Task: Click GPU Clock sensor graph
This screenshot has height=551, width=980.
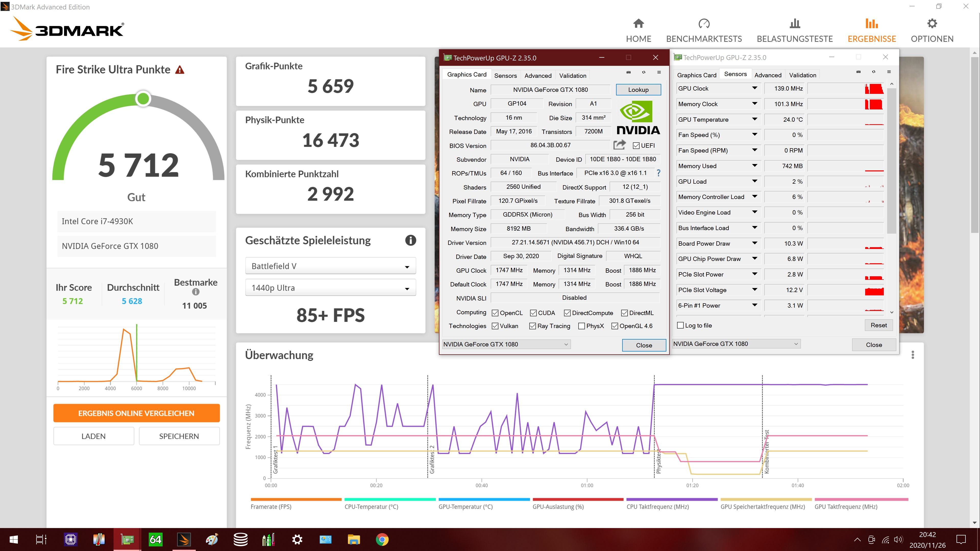Action: pos(845,89)
